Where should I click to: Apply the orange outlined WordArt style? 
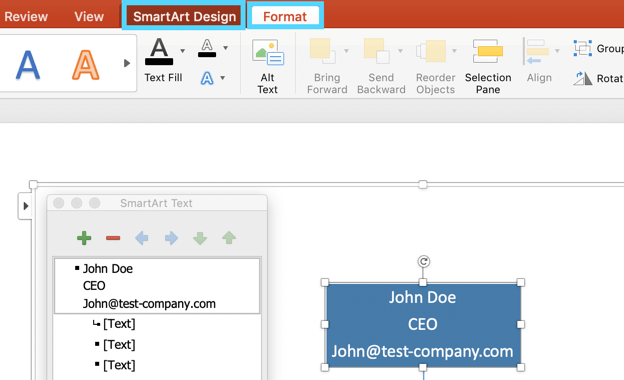(x=86, y=65)
